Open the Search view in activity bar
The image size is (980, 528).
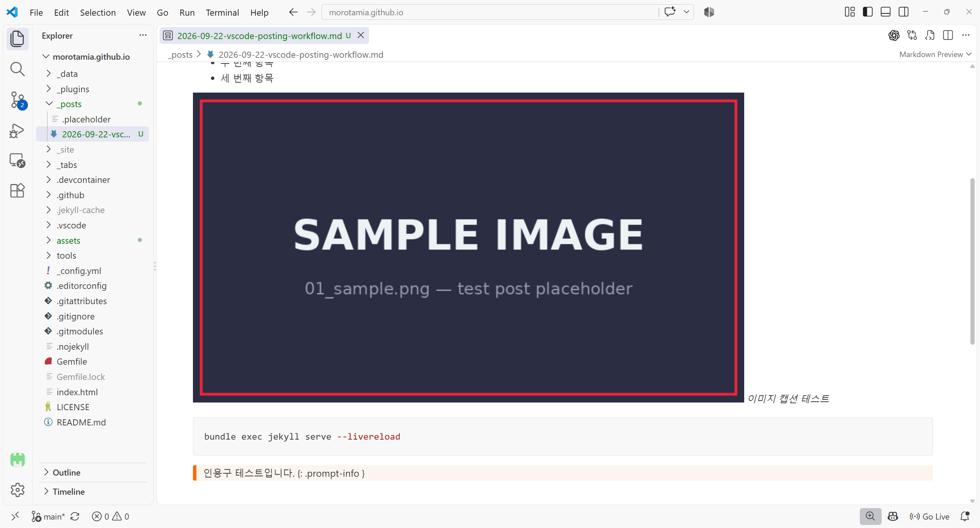17,69
